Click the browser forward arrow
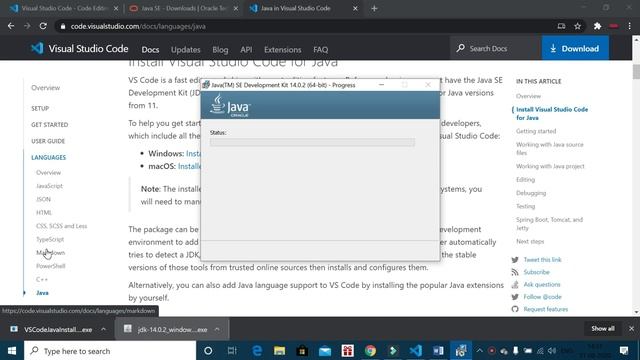The height and width of the screenshot is (360, 640). 27,26
